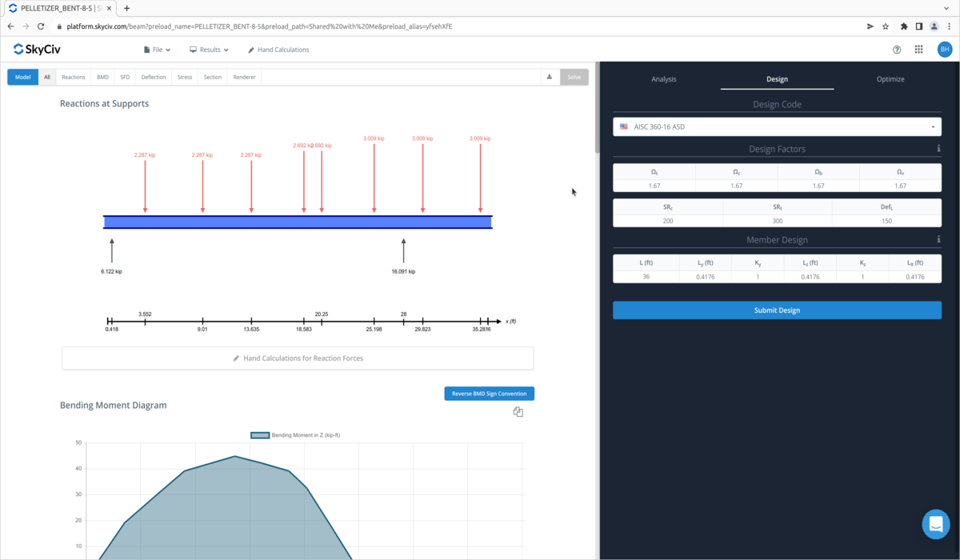Open Hand Calculations for Reaction Forces
The image size is (960, 560).
[x=298, y=358]
